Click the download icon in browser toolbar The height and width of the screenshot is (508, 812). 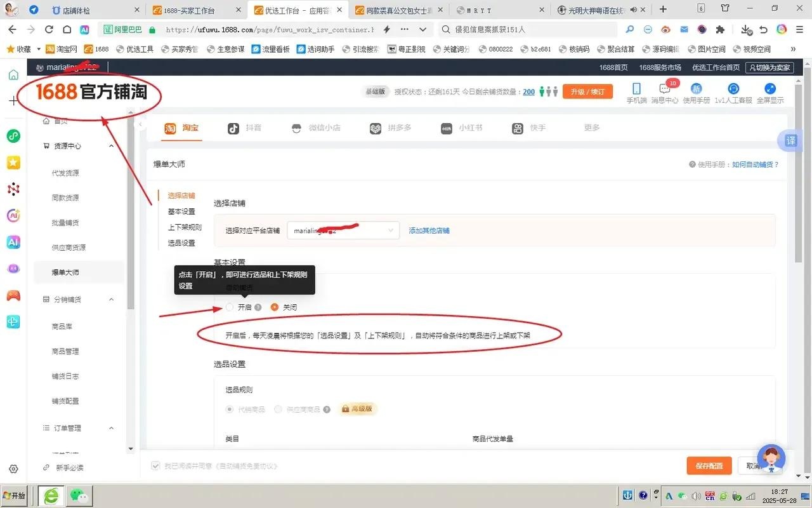746,29
